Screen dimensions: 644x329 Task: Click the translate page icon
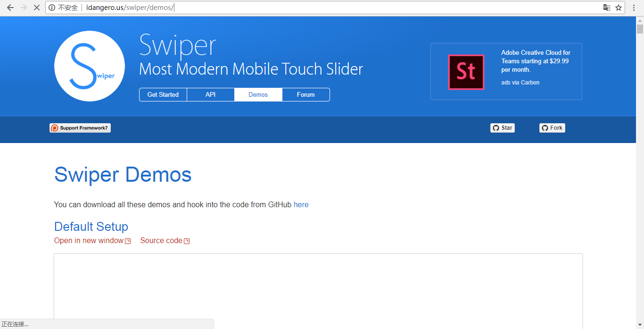pos(607,8)
